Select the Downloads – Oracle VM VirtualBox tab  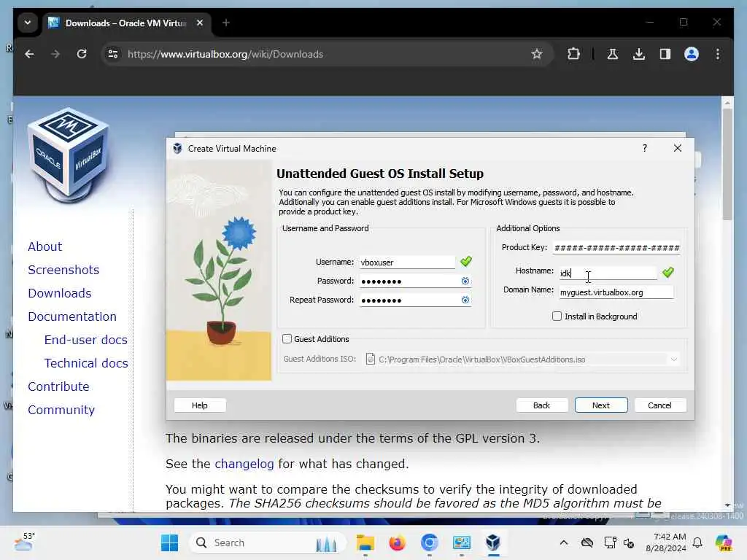pyautogui.click(x=127, y=23)
